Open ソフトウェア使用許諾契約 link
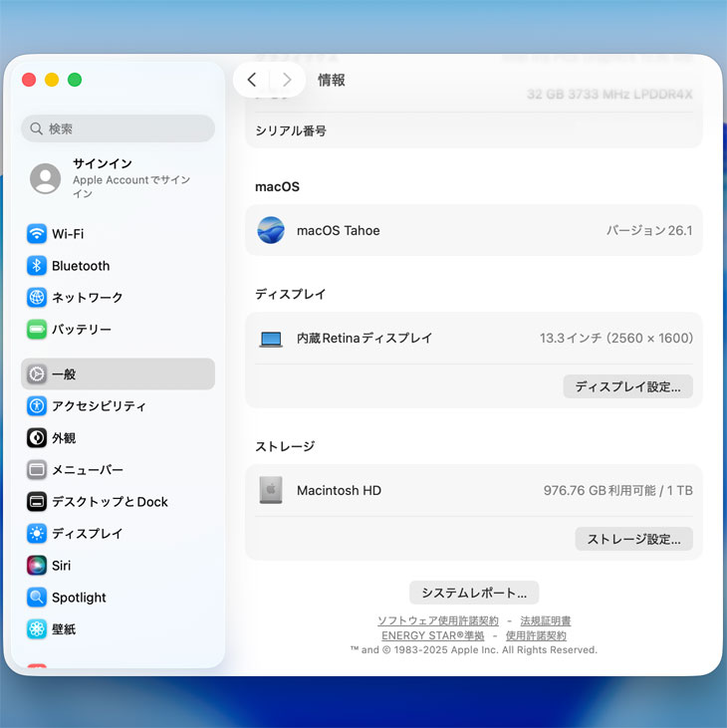 point(437,620)
